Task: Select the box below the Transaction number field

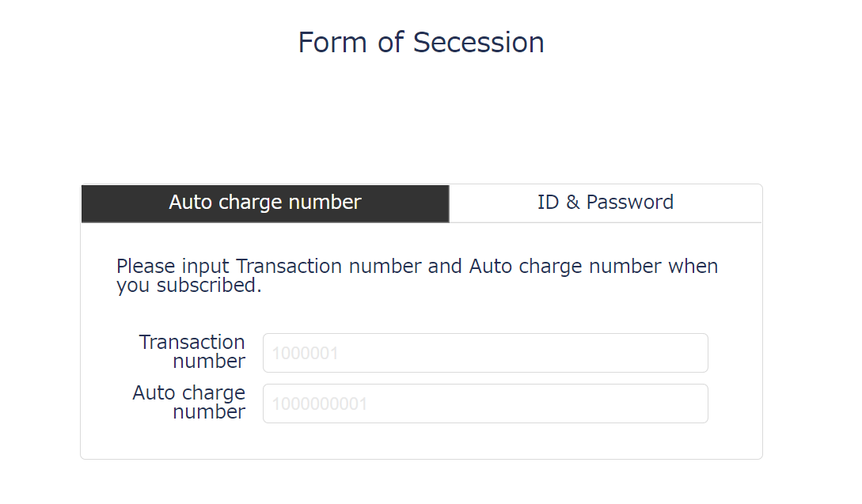Action: 485,404
